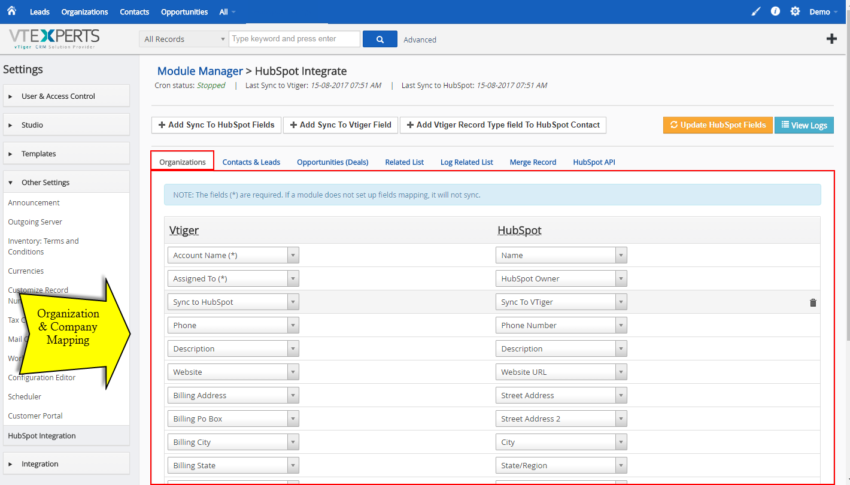Click the magnifier search button

(379, 39)
